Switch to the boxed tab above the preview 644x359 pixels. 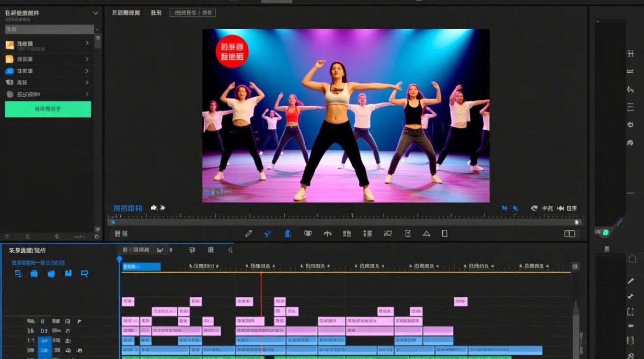(193, 13)
